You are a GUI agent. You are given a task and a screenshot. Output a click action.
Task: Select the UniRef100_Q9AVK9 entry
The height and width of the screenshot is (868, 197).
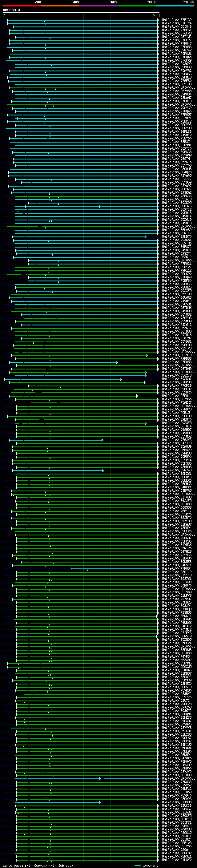(x=177, y=108)
